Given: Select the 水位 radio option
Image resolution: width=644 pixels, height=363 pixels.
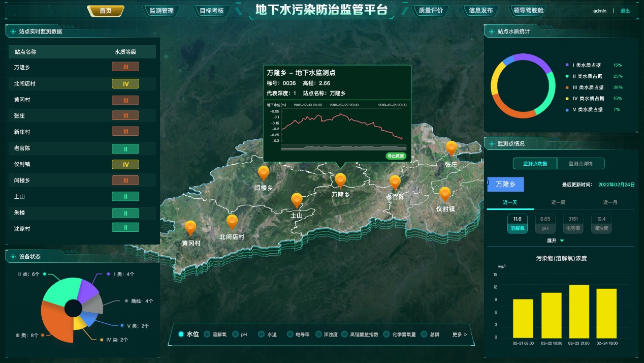Looking at the screenshot, I should 181,334.
